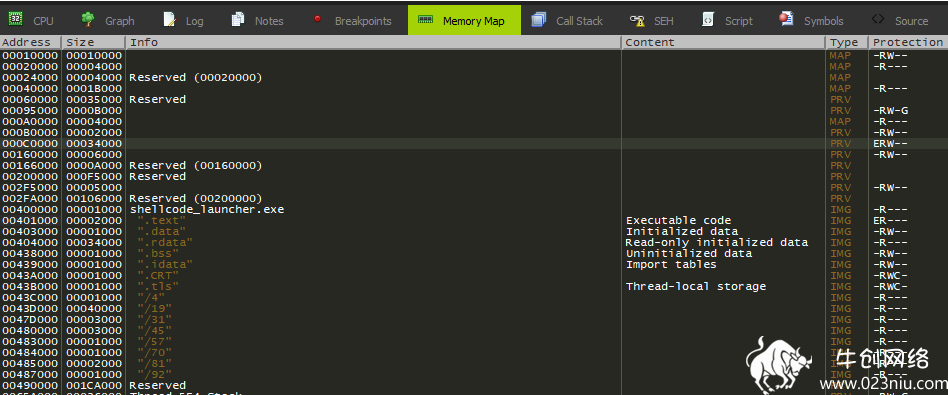Click the "Reserved (00160000)" info cell
Screen dimensions: 948x395
pos(196,165)
